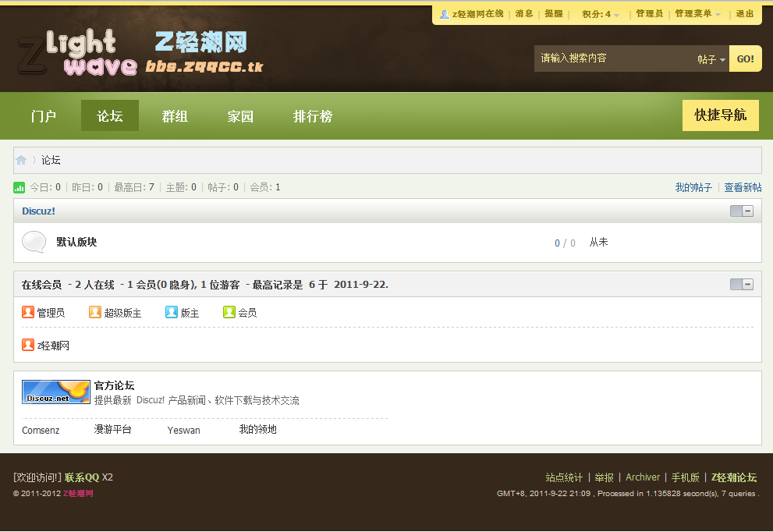This screenshot has height=532, width=773.
Task: Open the 官方论坛 link
Action: tap(114, 385)
